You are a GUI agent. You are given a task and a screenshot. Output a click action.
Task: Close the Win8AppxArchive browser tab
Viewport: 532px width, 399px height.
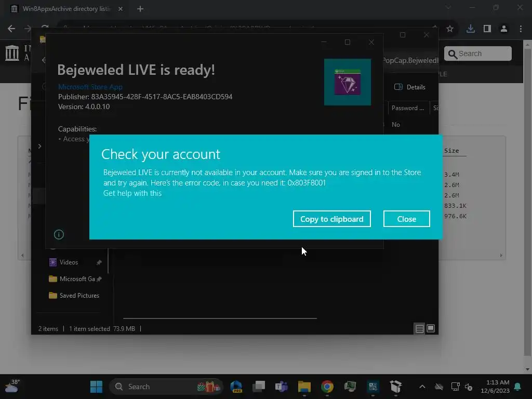click(121, 9)
